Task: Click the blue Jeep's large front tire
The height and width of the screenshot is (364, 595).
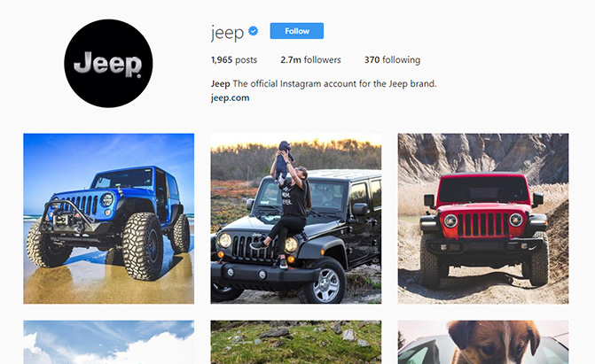Action: pos(143,246)
